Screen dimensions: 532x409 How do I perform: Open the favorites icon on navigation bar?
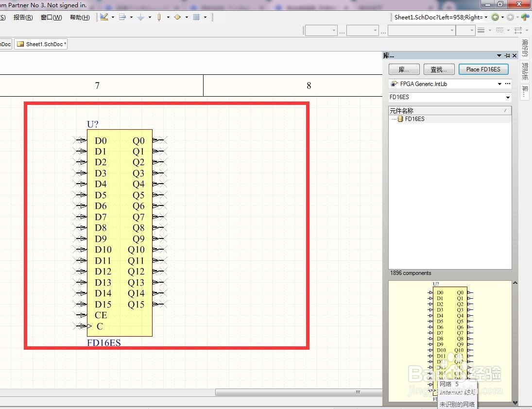[x=525, y=17]
